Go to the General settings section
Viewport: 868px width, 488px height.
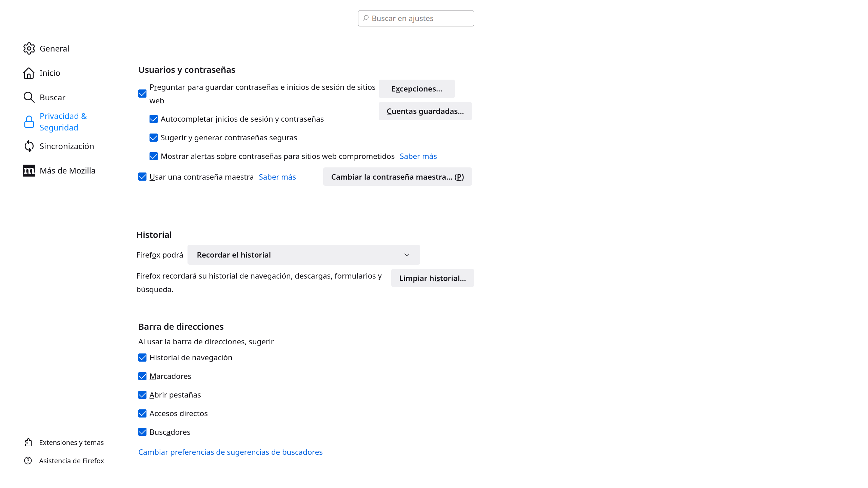coord(54,48)
